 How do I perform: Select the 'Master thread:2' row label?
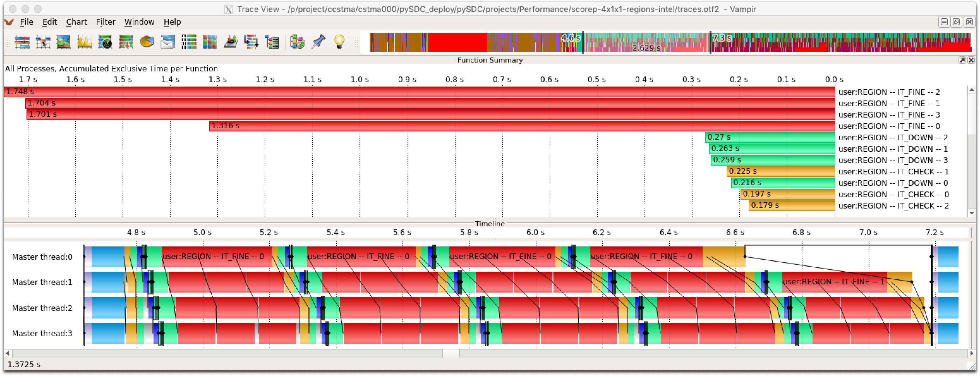(x=42, y=308)
